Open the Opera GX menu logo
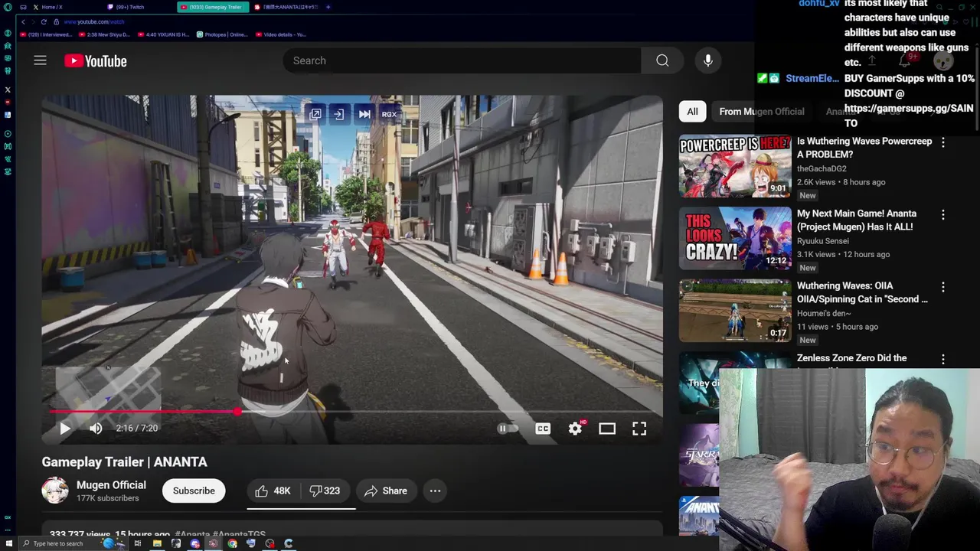 pyautogui.click(x=8, y=7)
